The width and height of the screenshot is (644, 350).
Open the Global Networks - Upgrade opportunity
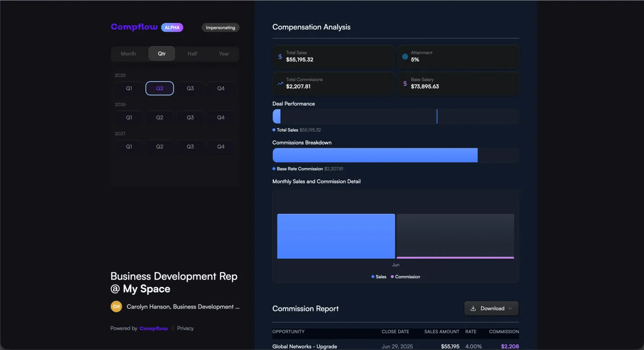coord(305,346)
